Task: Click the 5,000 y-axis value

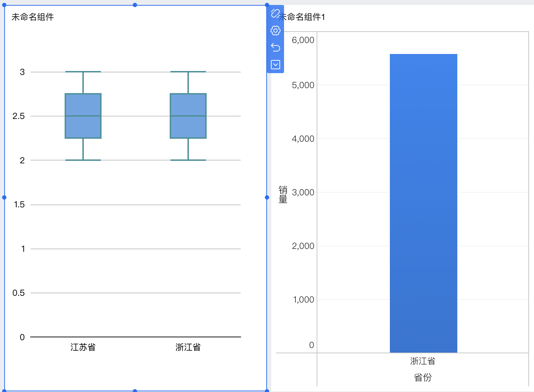Action: [x=303, y=85]
